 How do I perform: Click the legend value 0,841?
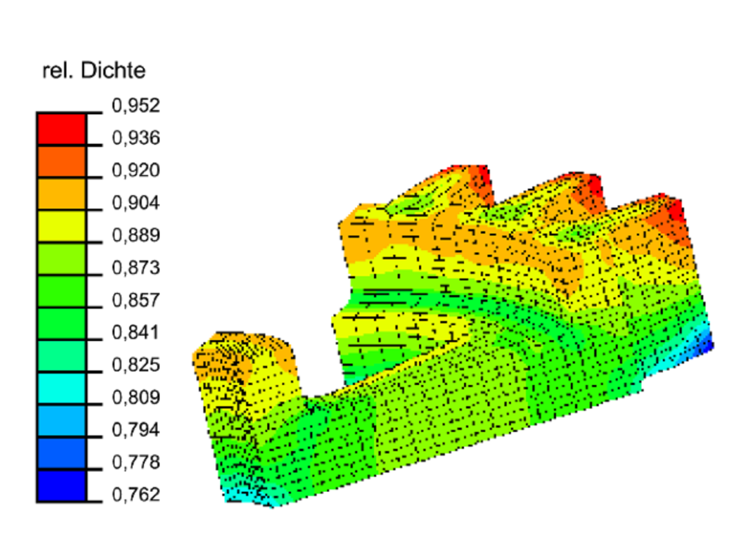136,332
